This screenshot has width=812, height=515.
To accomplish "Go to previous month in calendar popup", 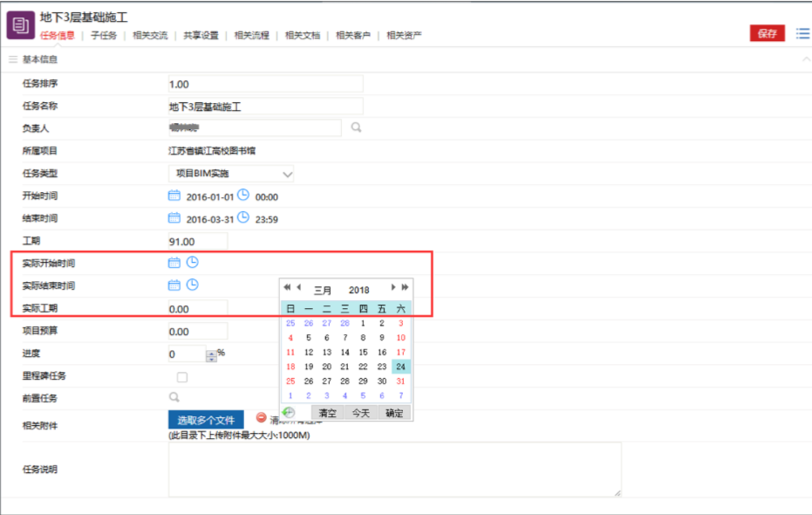I will pyautogui.click(x=299, y=287).
